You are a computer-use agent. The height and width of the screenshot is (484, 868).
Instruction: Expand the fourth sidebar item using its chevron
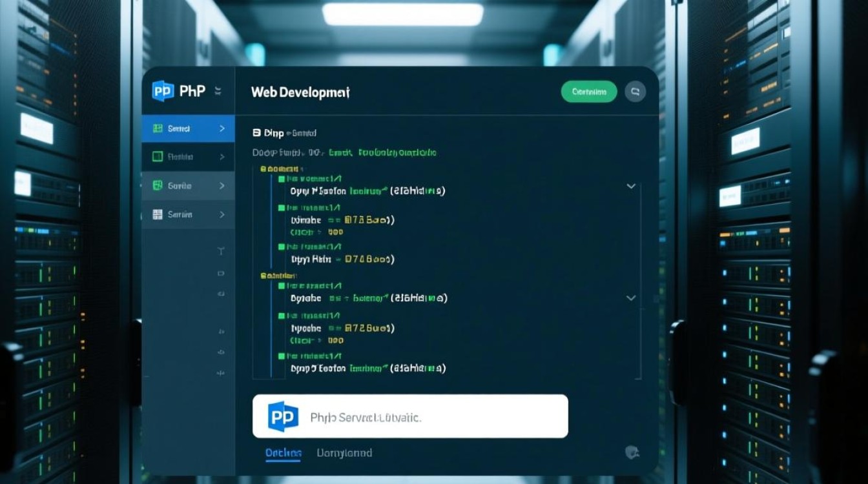pos(222,214)
